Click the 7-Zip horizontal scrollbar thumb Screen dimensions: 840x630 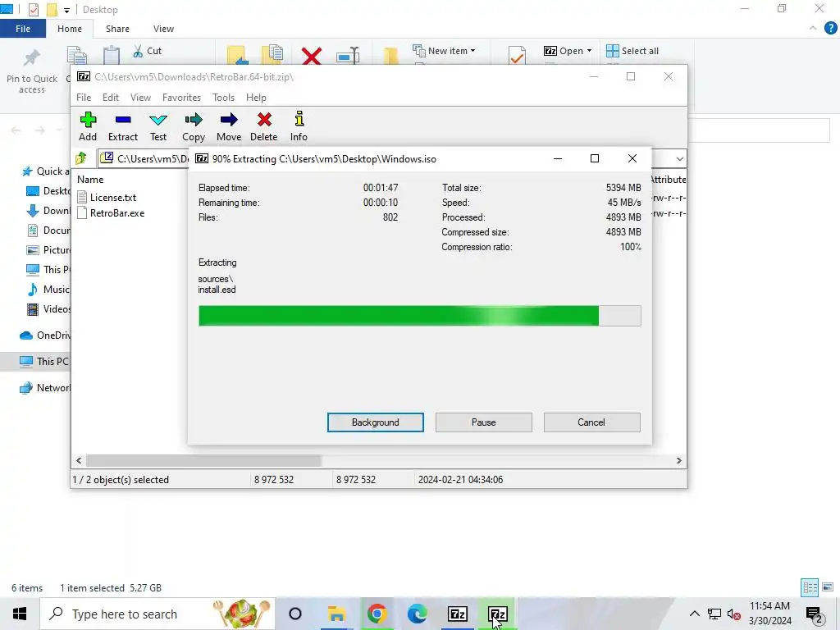pos(203,461)
